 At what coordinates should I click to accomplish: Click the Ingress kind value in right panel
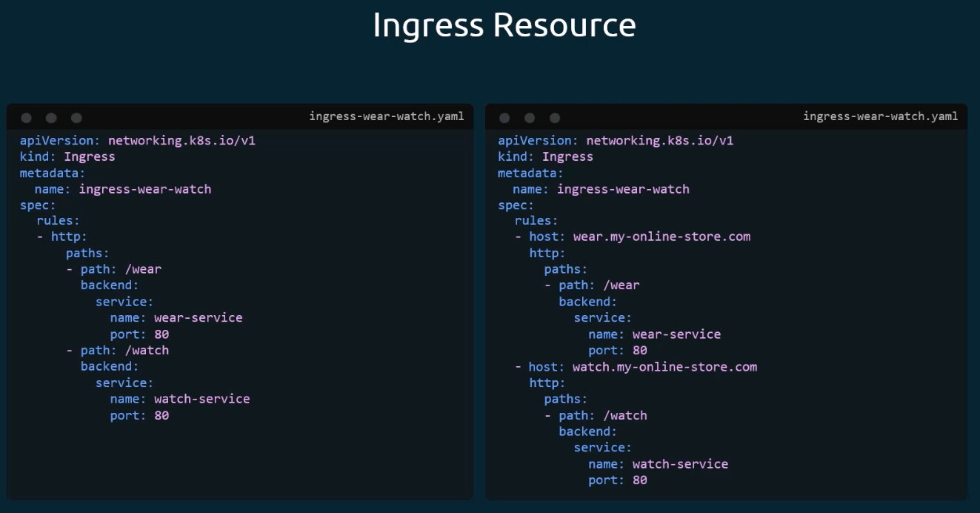[567, 156]
